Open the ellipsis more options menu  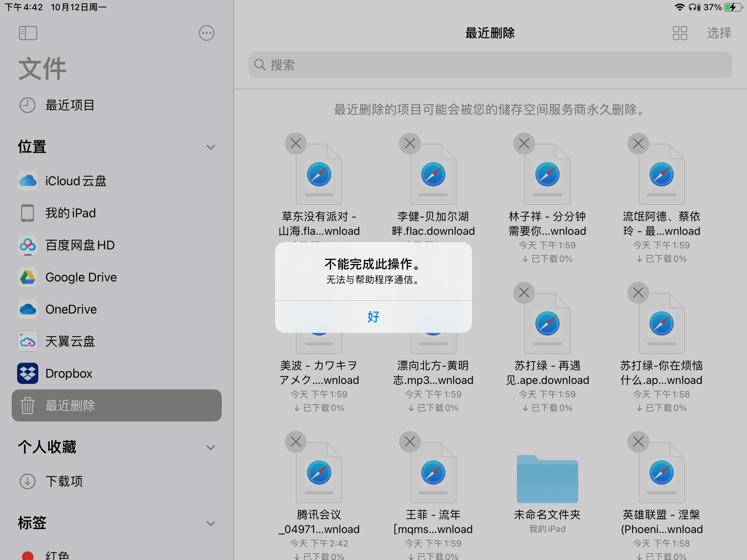click(x=206, y=33)
